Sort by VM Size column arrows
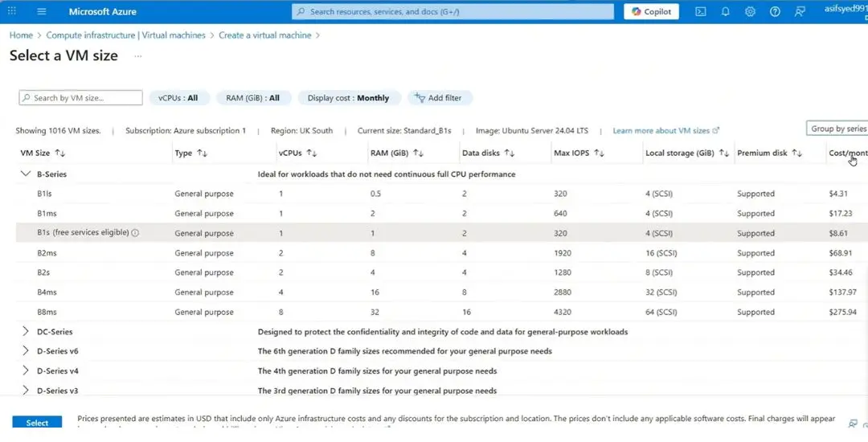The height and width of the screenshot is (442, 868). [x=60, y=153]
